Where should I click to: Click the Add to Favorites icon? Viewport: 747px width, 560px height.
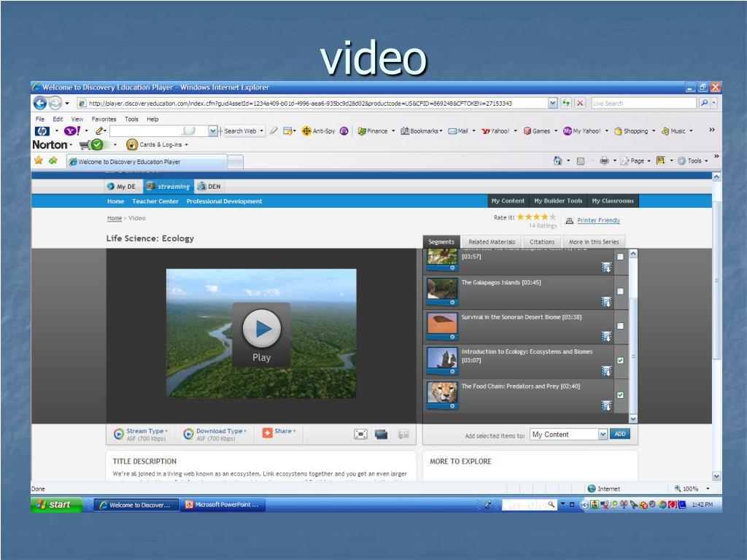[x=53, y=161]
